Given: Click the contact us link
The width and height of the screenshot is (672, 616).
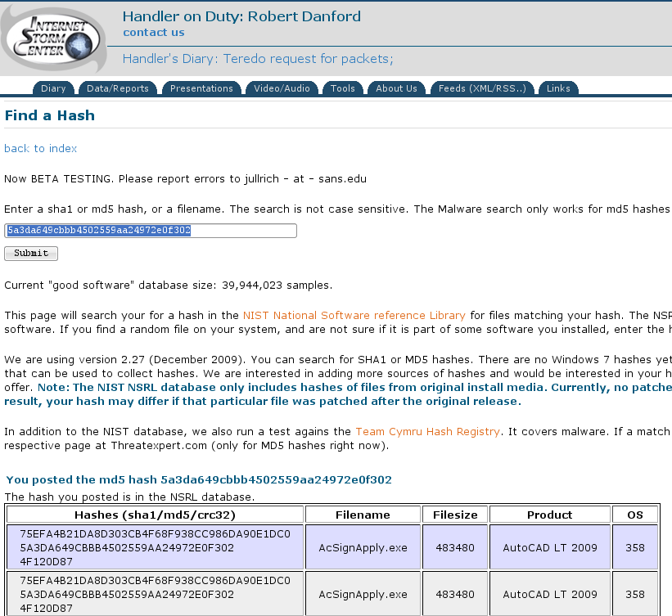Looking at the screenshot, I should point(153,32).
